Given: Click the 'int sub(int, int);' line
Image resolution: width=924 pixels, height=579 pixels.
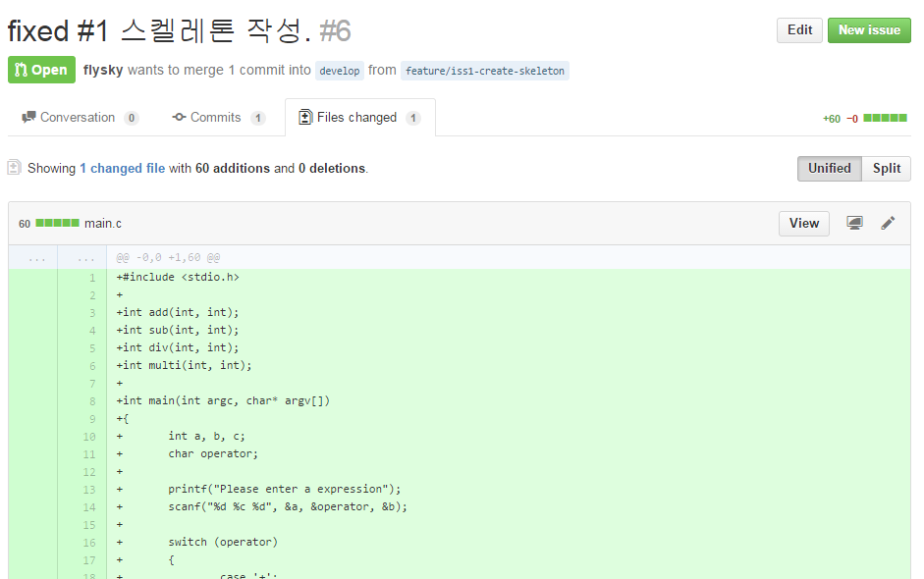Looking at the screenshot, I should tap(178, 330).
